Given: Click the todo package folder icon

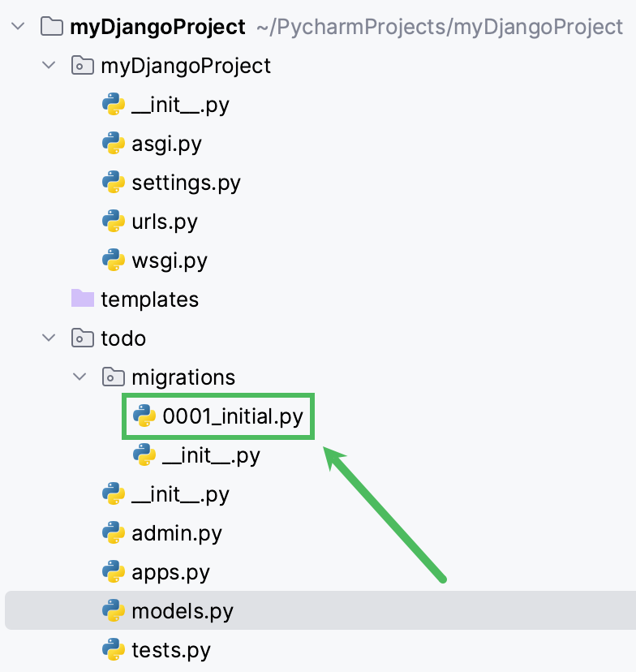Looking at the screenshot, I should click(83, 338).
